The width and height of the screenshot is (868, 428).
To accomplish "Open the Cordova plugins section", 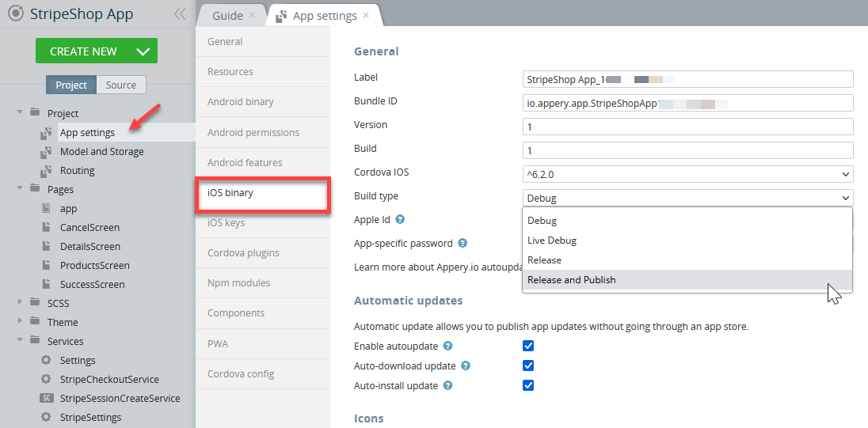I will [263, 252].
